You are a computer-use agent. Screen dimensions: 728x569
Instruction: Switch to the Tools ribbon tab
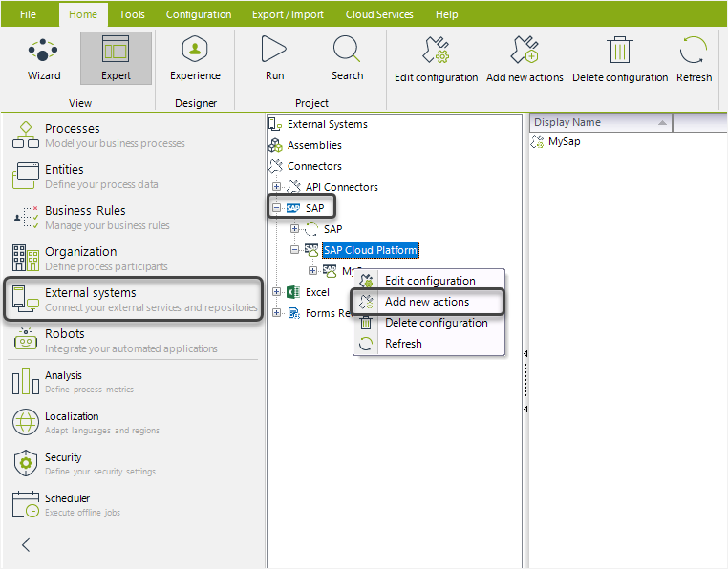click(132, 14)
